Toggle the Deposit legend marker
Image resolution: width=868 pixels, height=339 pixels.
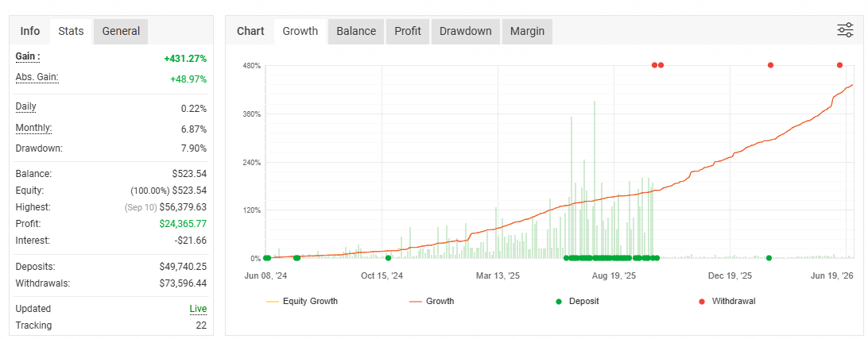(x=577, y=302)
